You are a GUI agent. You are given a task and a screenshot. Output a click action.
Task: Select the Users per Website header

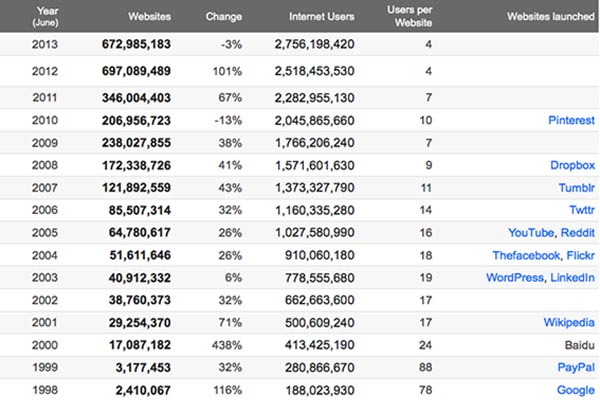pyautogui.click(x=409, y=16)
